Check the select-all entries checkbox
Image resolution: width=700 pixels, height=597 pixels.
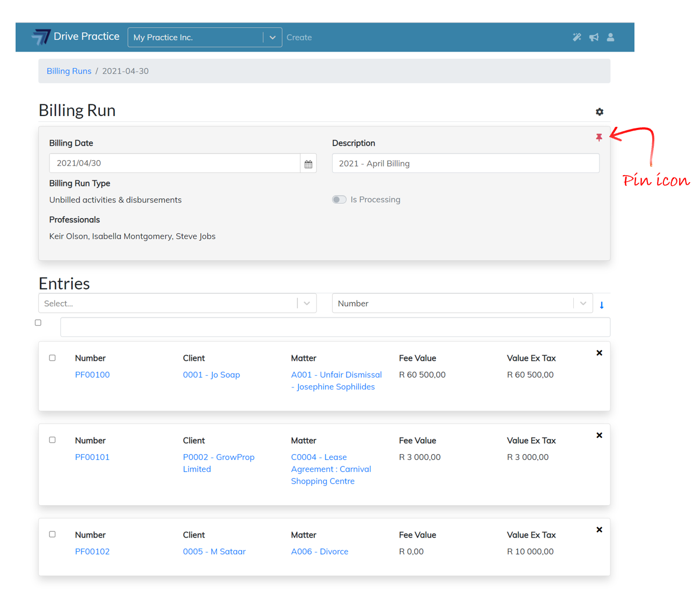[x=38, y=323]
